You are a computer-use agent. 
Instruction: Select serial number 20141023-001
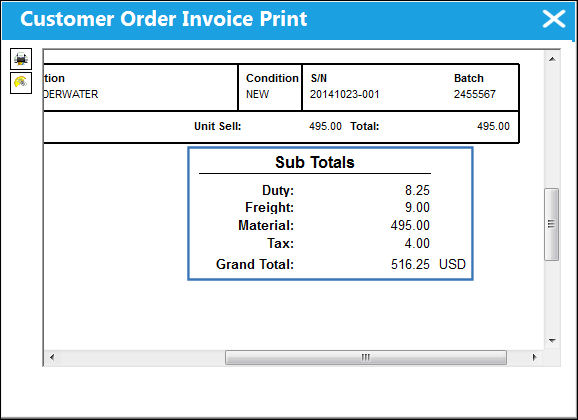pyautogui.click(x=344, y=94)
